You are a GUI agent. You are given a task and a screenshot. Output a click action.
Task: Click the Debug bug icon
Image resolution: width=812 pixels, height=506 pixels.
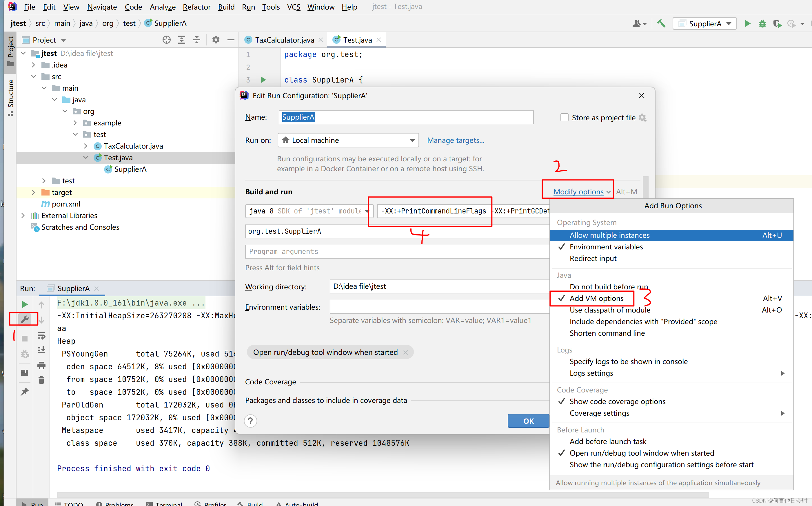762,24
